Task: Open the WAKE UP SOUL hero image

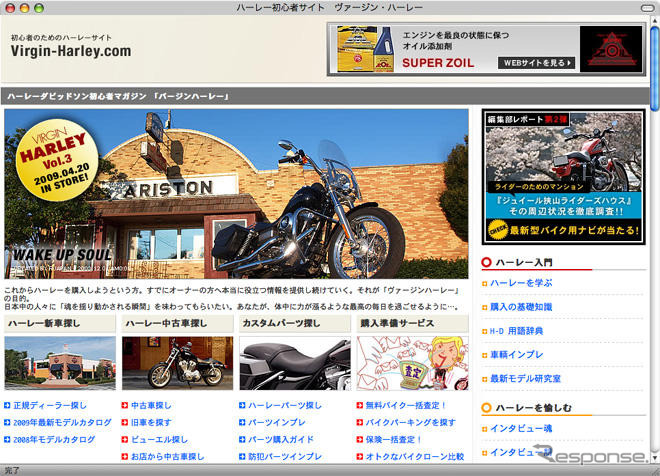Action: pos(236,194)
